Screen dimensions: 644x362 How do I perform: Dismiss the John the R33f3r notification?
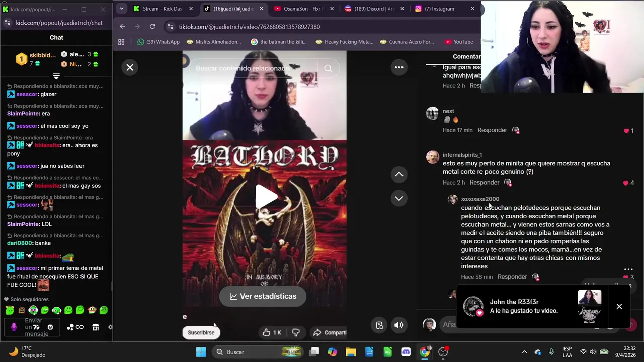(619, 306)
